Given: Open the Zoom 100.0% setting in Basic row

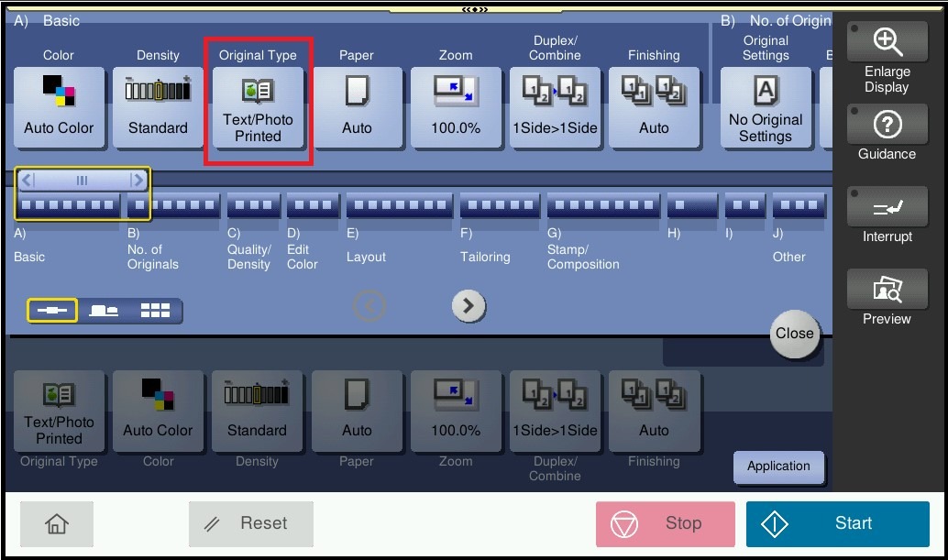Looking at the screenshot, I should [x=456, y=108].
